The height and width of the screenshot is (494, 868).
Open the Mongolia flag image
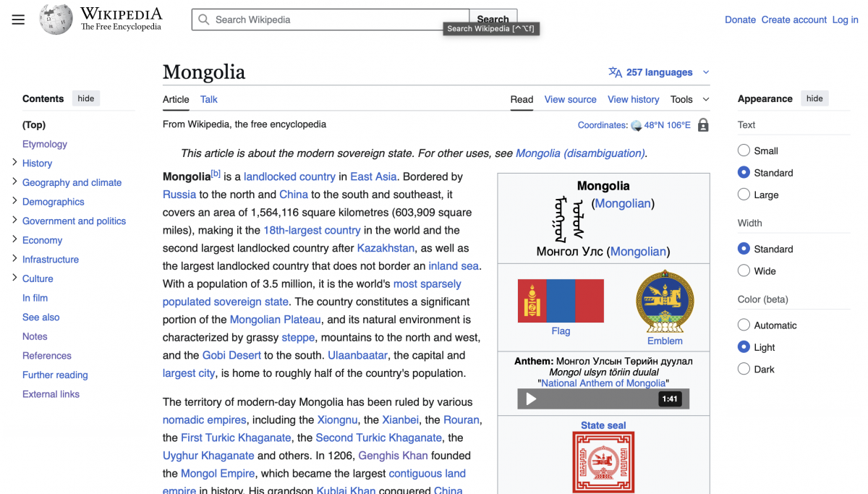[x=561, y=301]
